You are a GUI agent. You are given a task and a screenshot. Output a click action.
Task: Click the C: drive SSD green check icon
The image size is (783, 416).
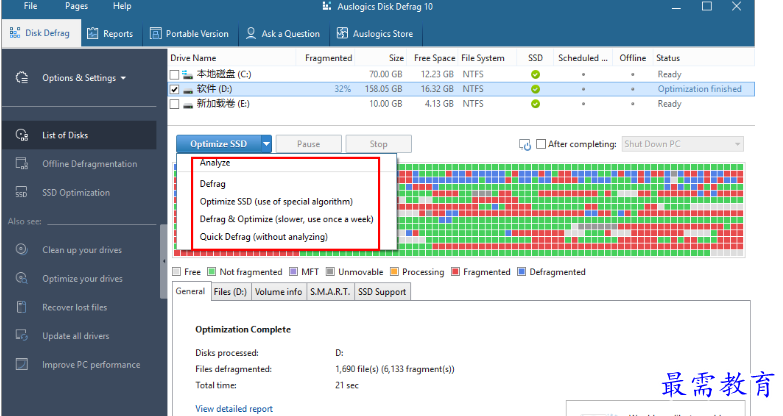(535, 74)
